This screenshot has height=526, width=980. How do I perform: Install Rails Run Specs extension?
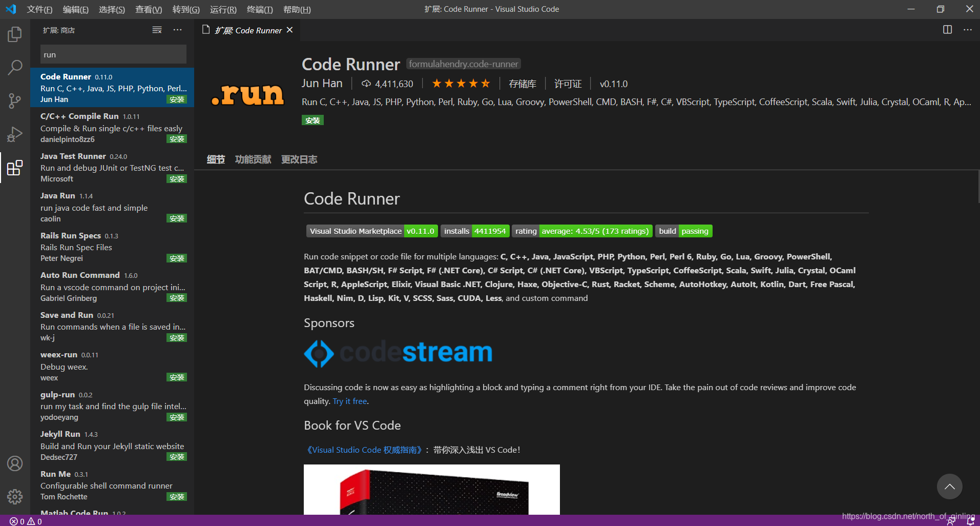point(177,258)
